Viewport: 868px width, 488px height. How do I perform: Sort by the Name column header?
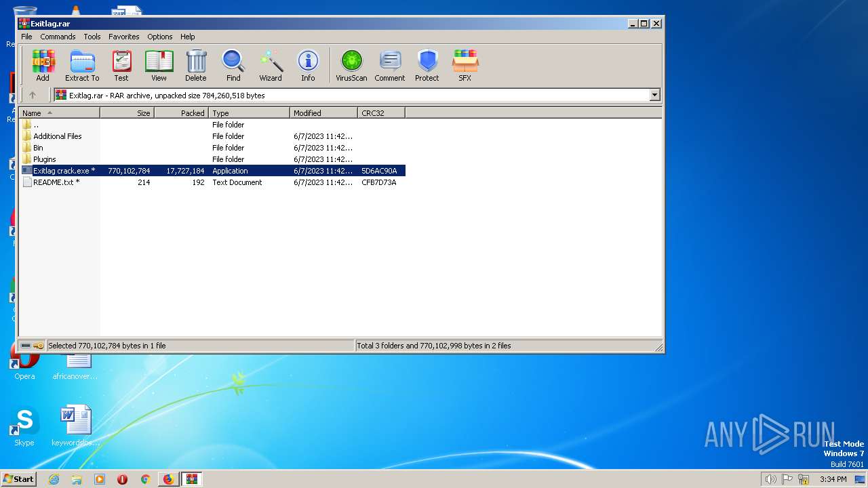click(60, 113)
